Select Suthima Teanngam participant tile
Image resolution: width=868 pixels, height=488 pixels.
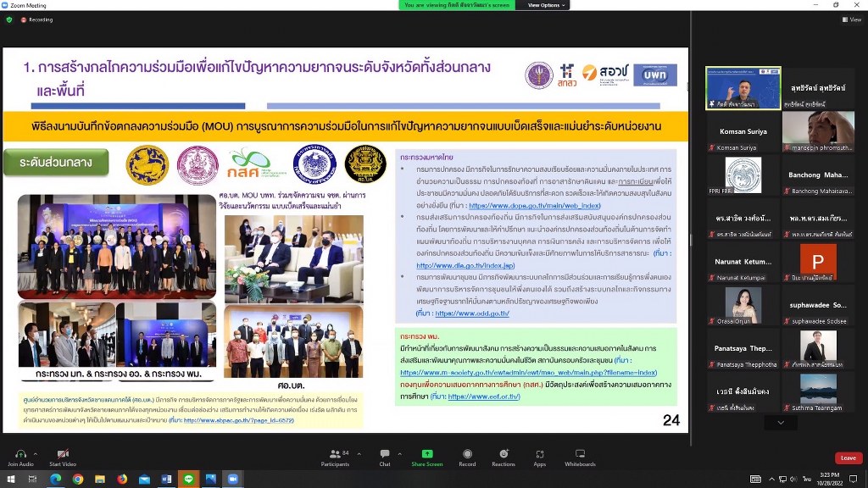pyautogui.click(x=818, y=391)
